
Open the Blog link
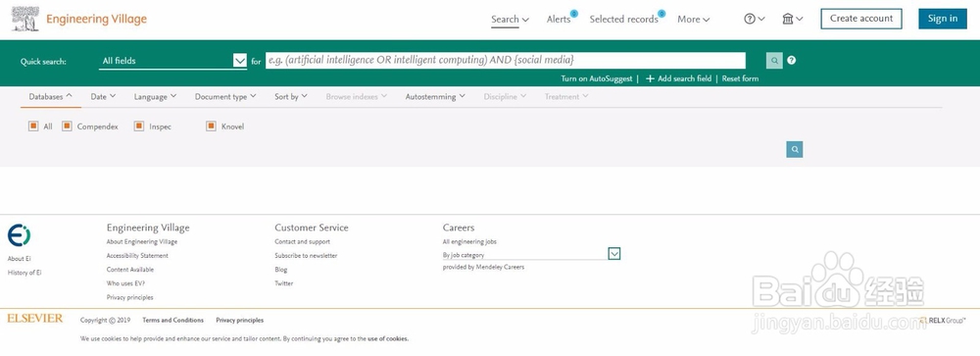pyautogui.click(x=280, y=270)
